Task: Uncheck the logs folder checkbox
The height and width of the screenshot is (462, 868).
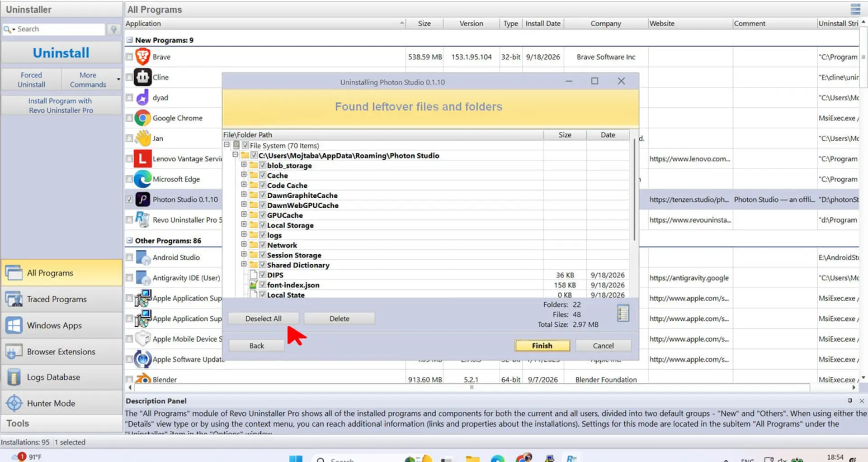Action: (x=262, y=235)
